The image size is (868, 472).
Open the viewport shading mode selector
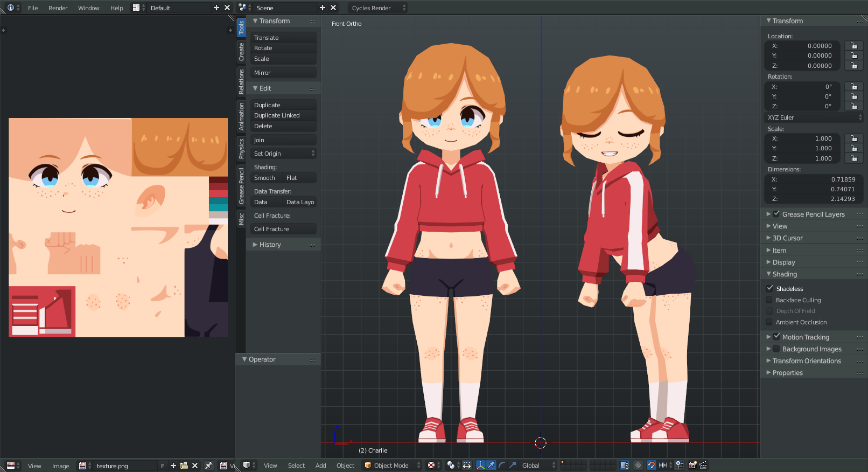(434, 465)
